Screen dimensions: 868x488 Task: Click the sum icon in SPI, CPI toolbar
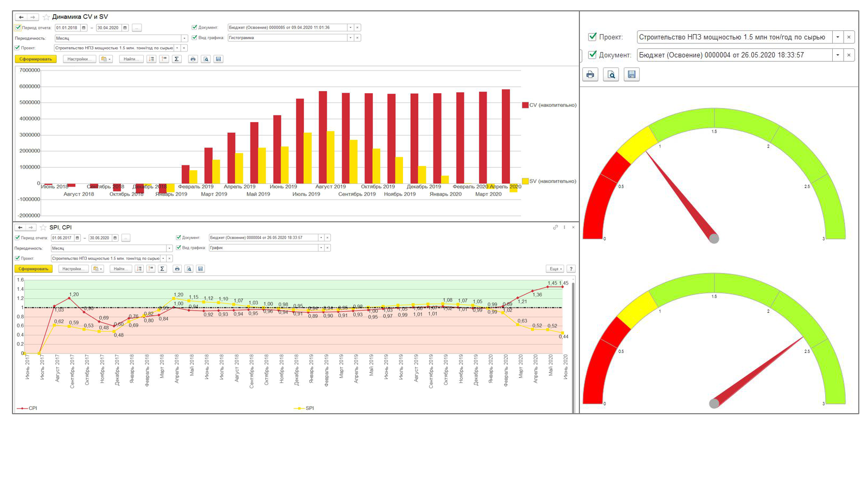pyautogui.click(x=162, y=269)
